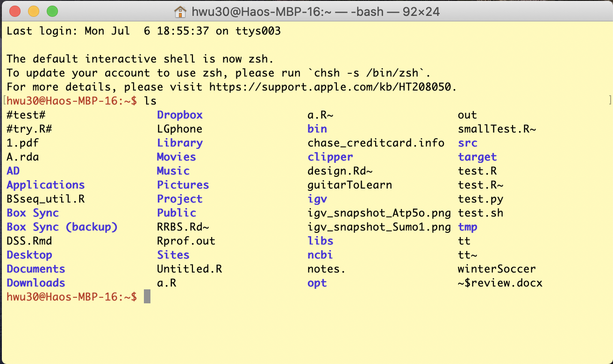Click the chase_creditcard.info file name
Viewport: 613px width, 364px height.
click(376, 143)
